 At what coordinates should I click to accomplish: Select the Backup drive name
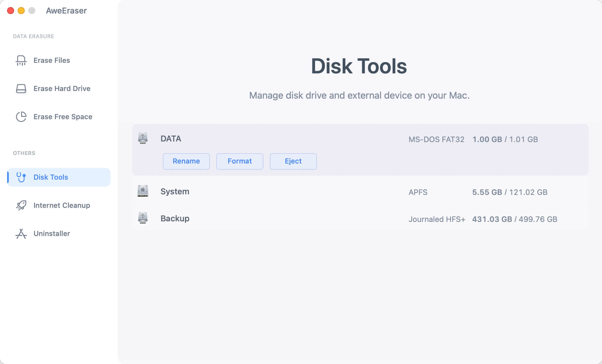coord(175,218)
